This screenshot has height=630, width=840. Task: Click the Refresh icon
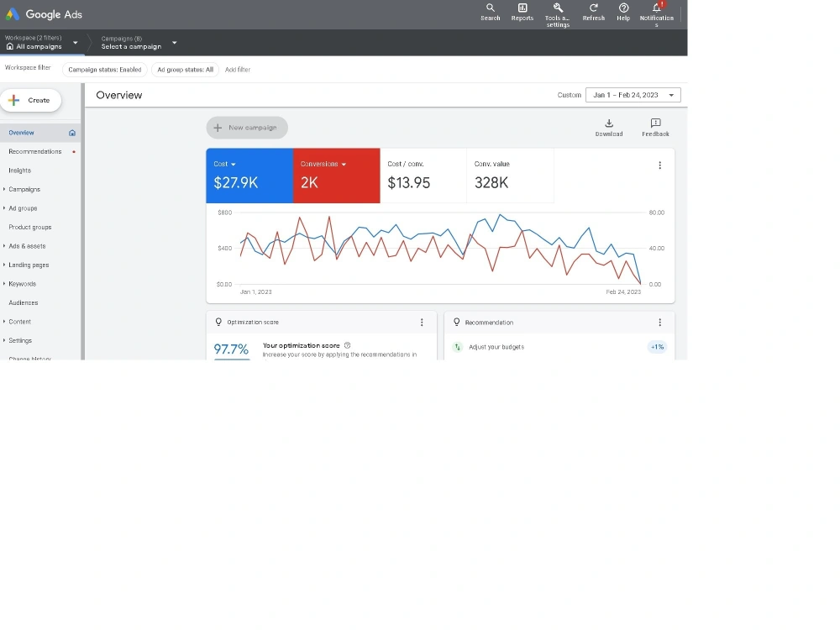[594, 12]
